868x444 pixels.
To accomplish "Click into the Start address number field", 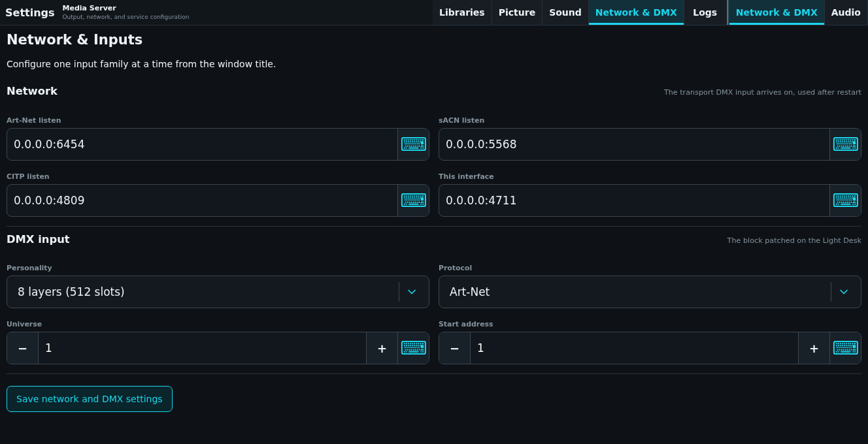I will (x=635, y=348).
